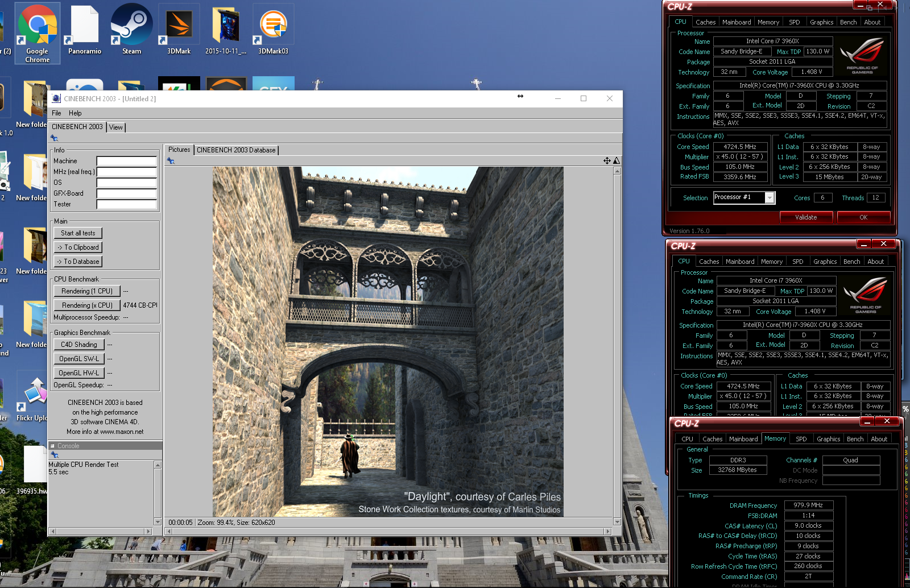910x588 pixels.
Task: Open Mainboard tab in top CPU-Z window
Action: pos(737,22)
